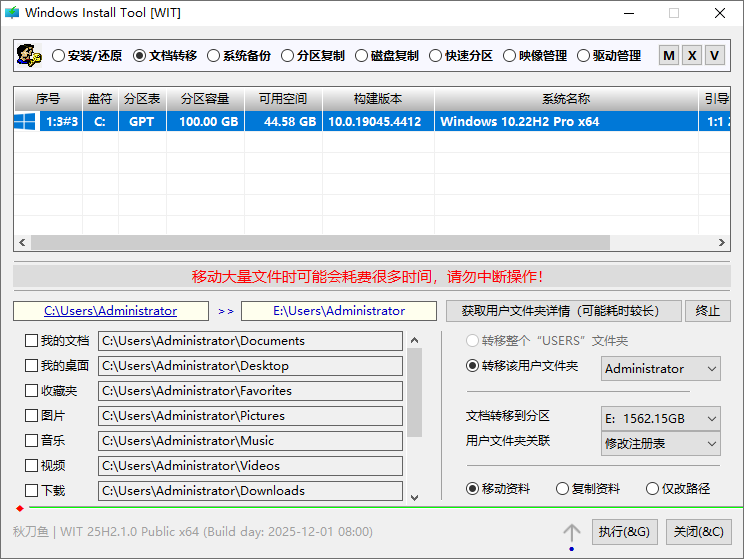
Task: Click the partition table left scroll arrow
Action: tap(22, 242)
